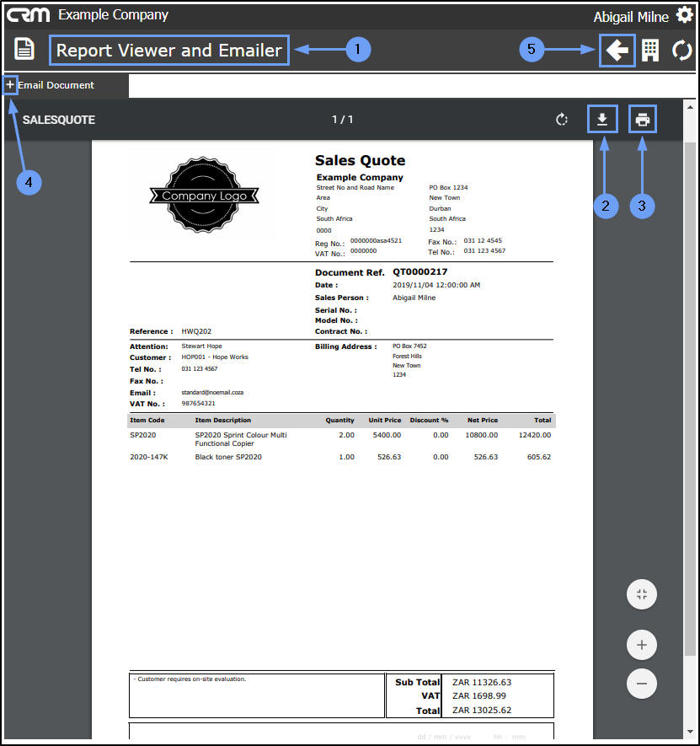
Task: Click the Email Document label
Action: pyautogui.click(x=56, y=85)
